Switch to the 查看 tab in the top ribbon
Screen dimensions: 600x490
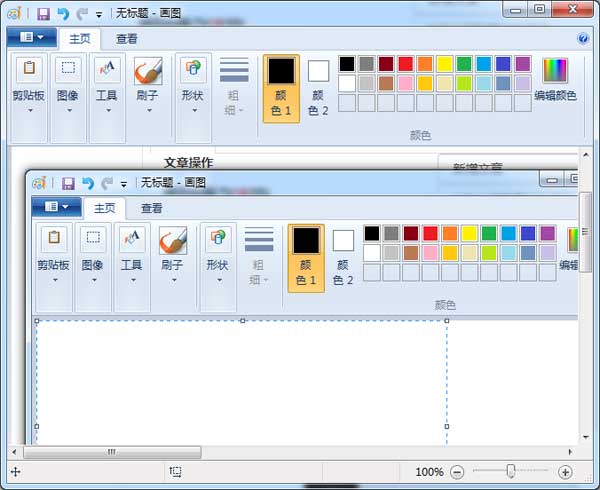127,39
